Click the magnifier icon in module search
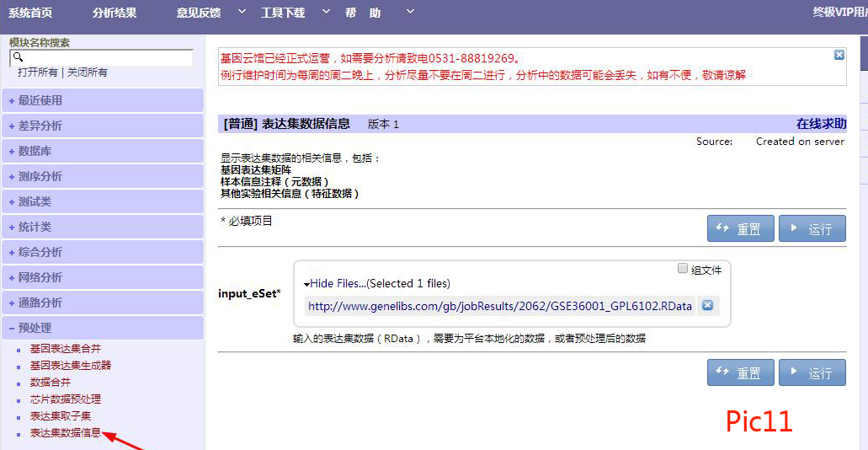 pos(16,57)
